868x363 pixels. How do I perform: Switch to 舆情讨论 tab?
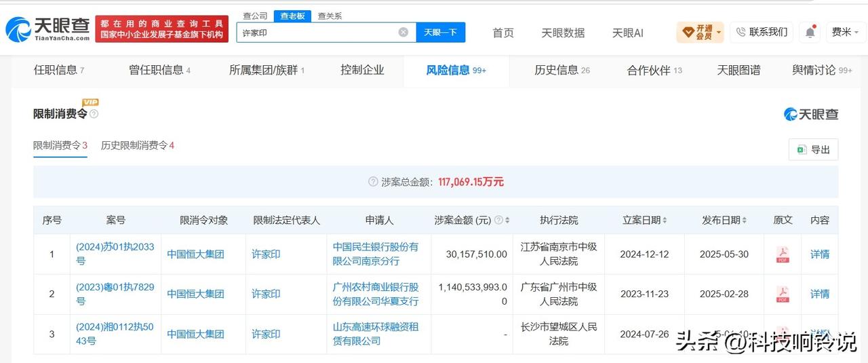point(822,70)
